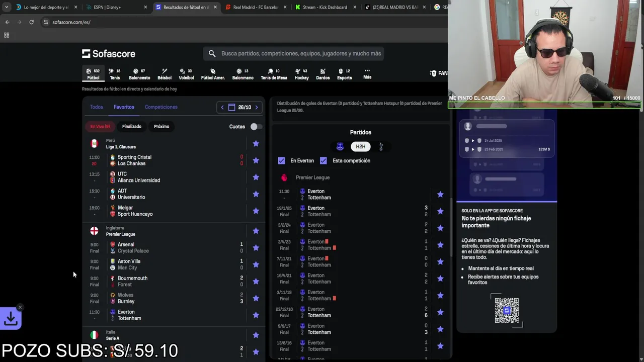Image resolution: width=644 pixels, height=362 pixels.
Task: Click the browser back arrow
Action: click(7, 22)
